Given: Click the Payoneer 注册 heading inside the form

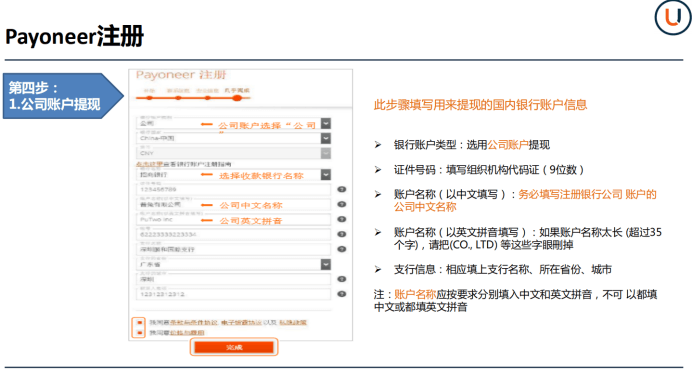Looking at the screenshot, I should click(181, 75).
